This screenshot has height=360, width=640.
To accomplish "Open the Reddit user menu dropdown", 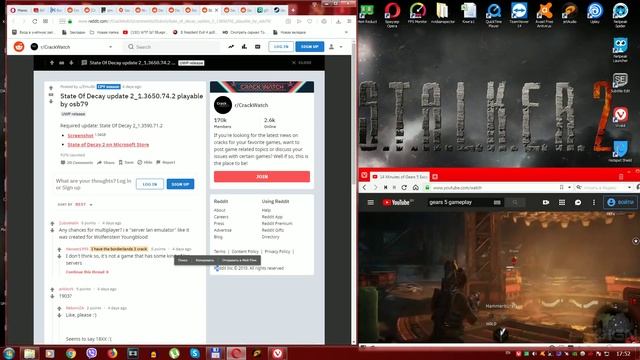I will (336, 47).
